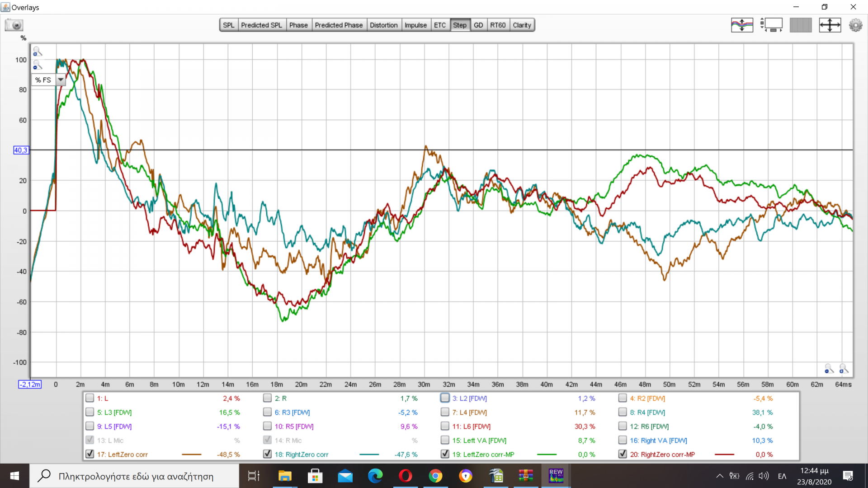The width and height of the screenshot is (868, 488).
Task: Uncheck 19: LeftZero corr-MP checkbox
Action: [x=445, y=454]
